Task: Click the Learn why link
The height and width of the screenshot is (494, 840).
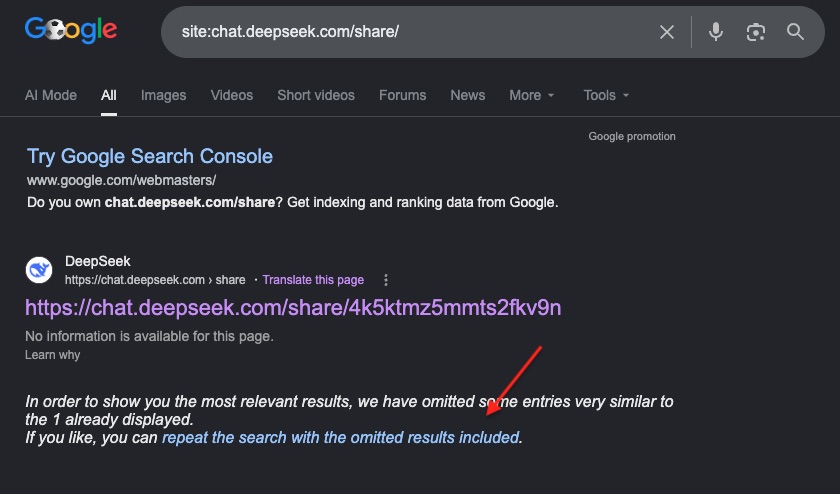Action: pyautogui.click(x=52, y=355)
